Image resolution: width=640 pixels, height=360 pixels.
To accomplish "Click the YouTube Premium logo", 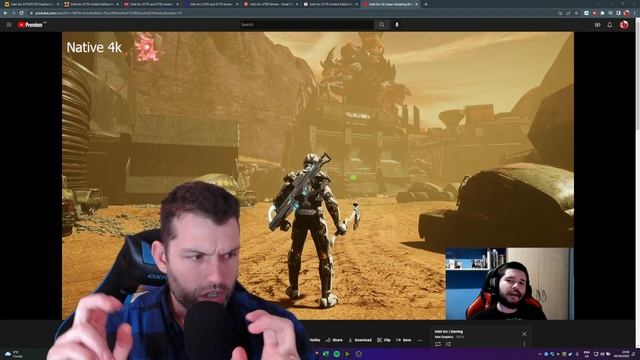I will pos(31,25).
